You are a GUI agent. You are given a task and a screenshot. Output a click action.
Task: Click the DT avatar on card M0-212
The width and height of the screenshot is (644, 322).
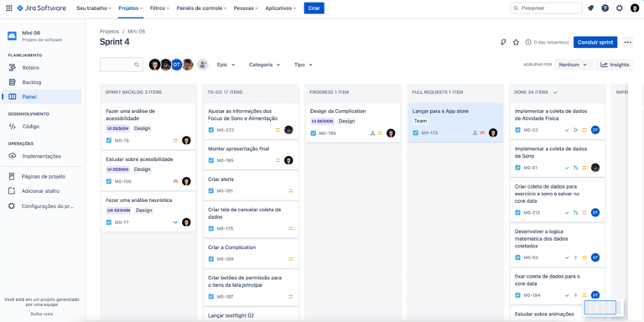coord(595,212)
